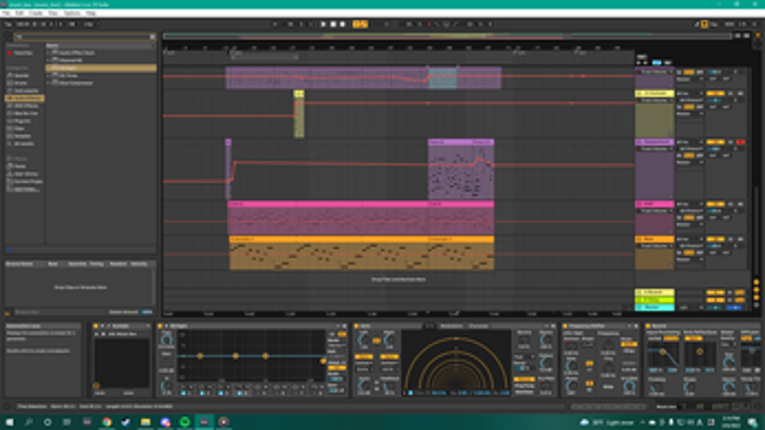This screenshot has height=430, width=765.
Task: Click the Tap tempo button
Action: (x=8, y=24)
